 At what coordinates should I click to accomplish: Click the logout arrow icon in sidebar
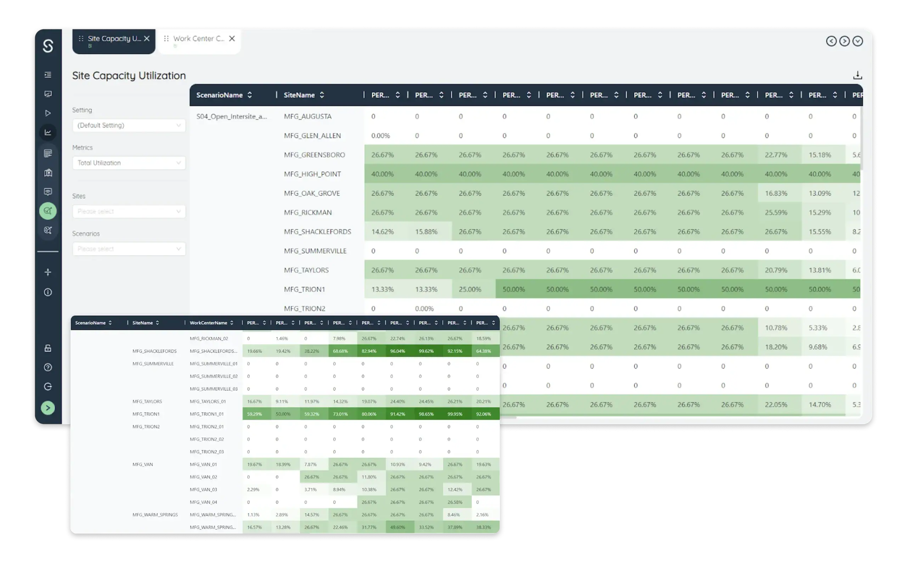47,387
